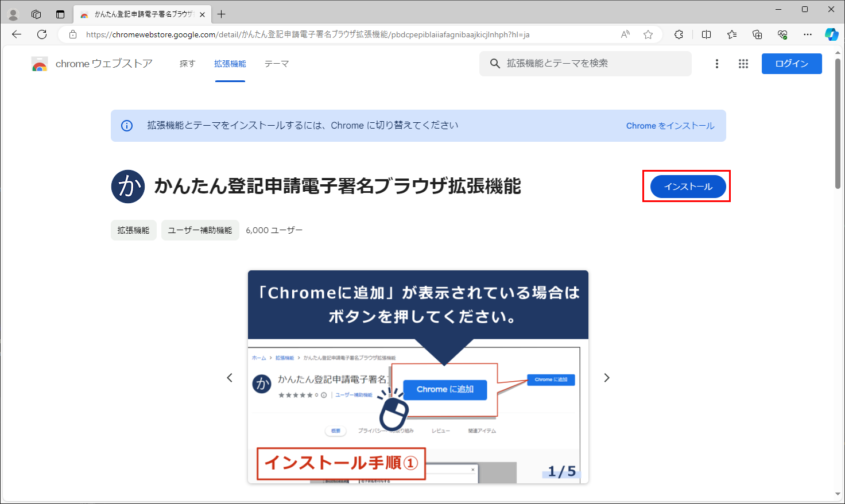Open the extensions puzzle icon
Screen dimensions: 845x504
679,34
